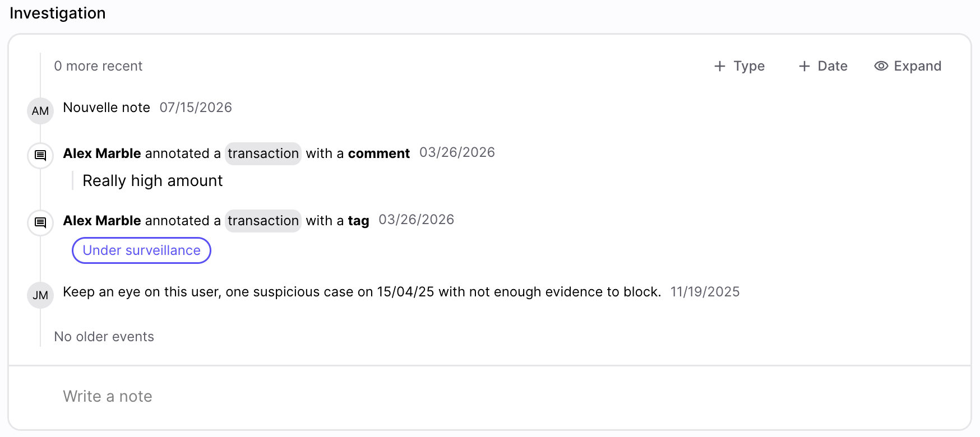Select the Really high amount comment text

click(152, 180)
